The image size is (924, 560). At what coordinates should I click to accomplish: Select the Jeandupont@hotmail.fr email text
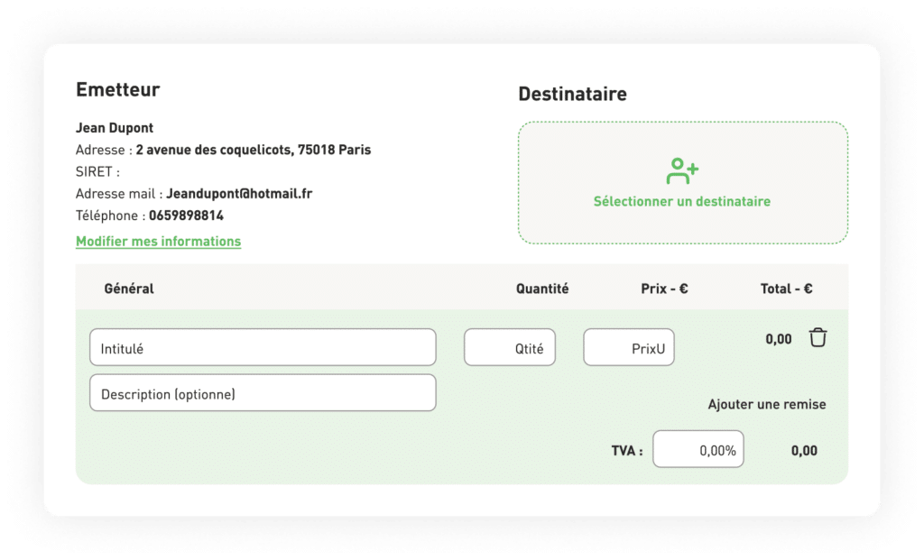click(239, 194)
